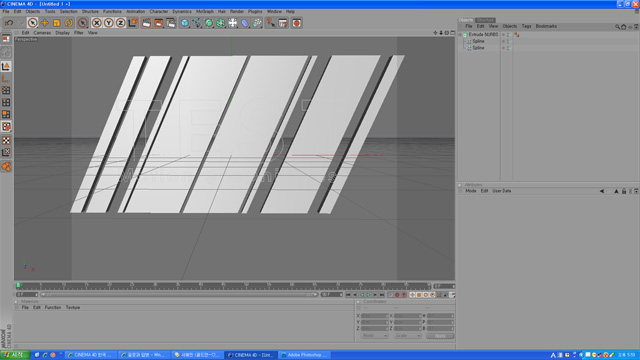Select the Rotate tool in toolbar
Image resolution: width=640 pixels, height=360 pixels.
[69, 23]
